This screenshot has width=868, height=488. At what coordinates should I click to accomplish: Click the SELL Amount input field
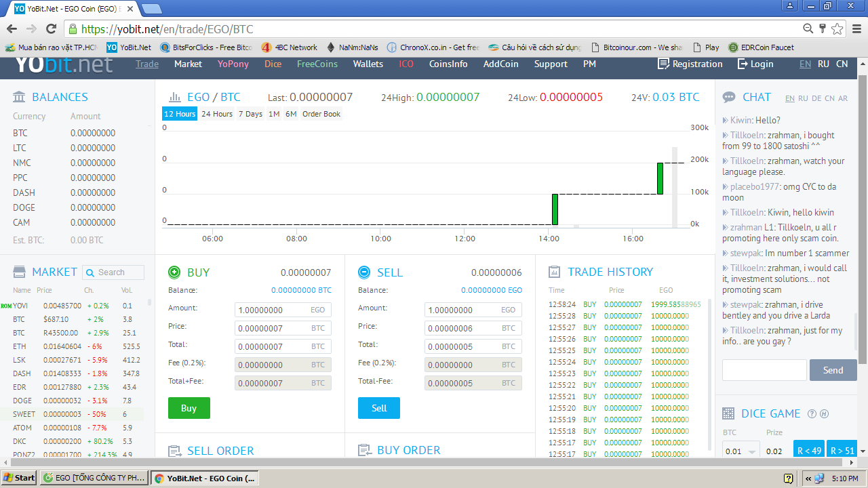[473, 310]
